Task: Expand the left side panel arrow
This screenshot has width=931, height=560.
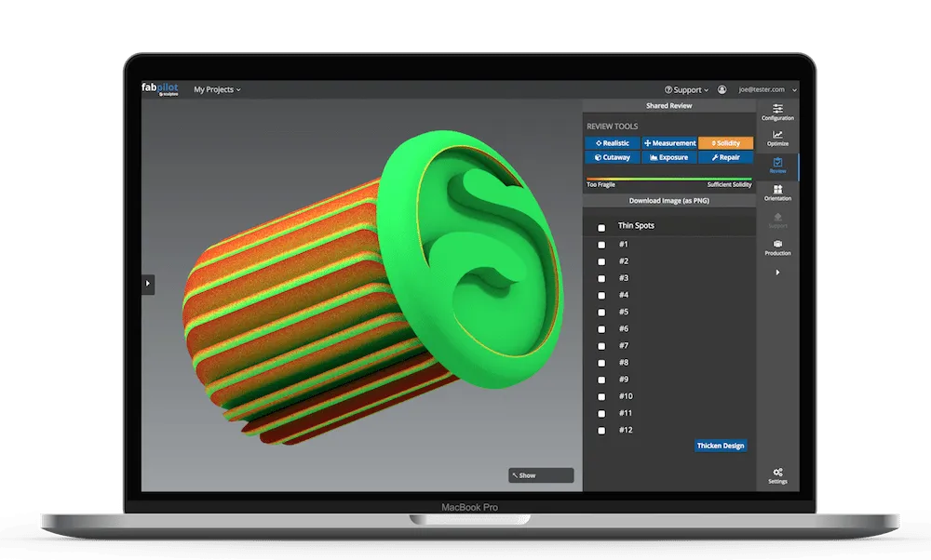Action: coord(148,285)
